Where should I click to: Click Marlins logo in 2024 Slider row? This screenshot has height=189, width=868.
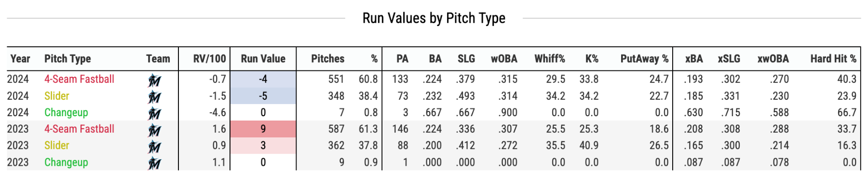[x=154, y=97]
